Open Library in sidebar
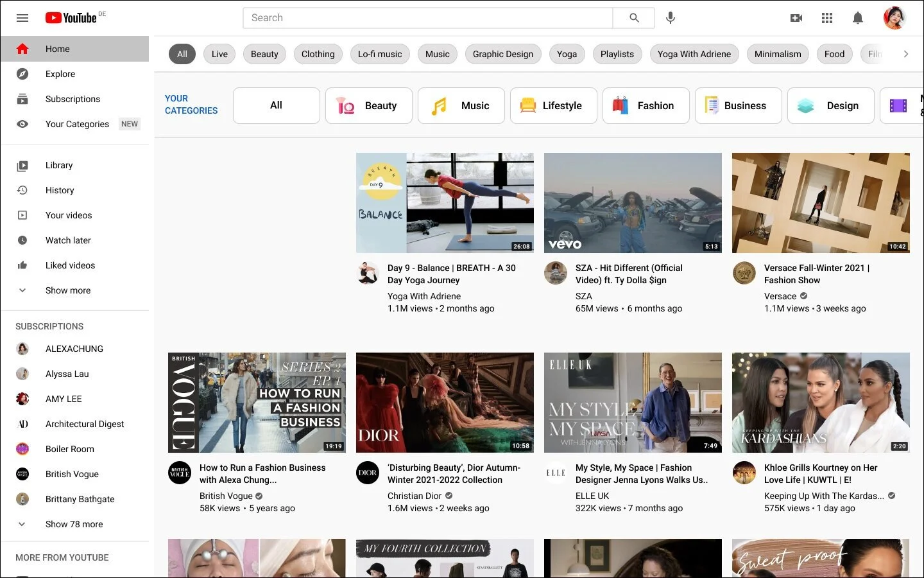 (x=74, y=165)
